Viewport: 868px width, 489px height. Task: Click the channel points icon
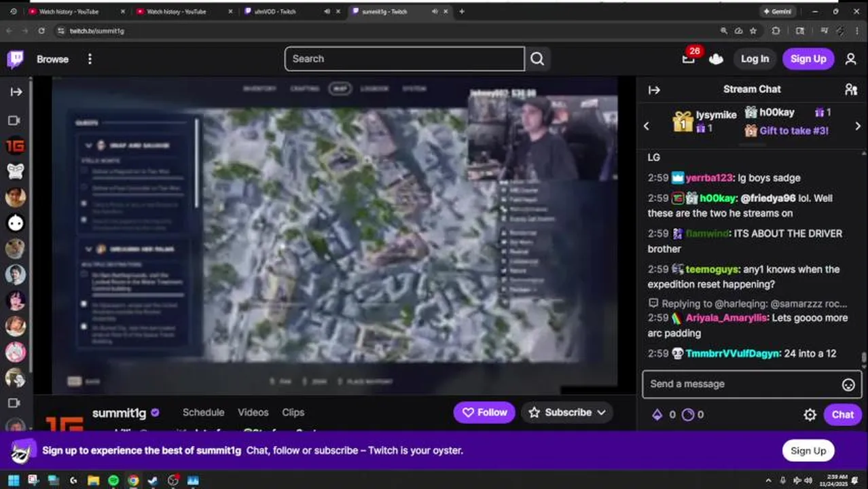(x=688, y=414)
